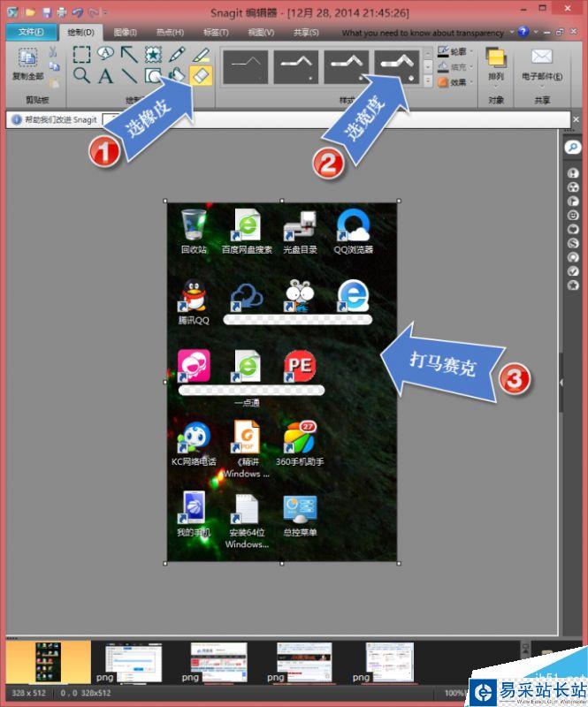Open the 文件 file menu

(x=31, y=32)
